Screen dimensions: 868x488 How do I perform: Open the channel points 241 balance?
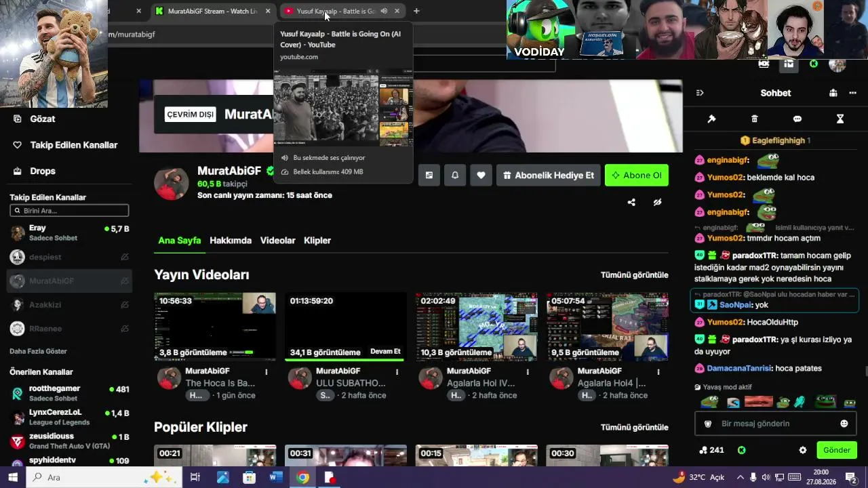[x=711, y=450]
